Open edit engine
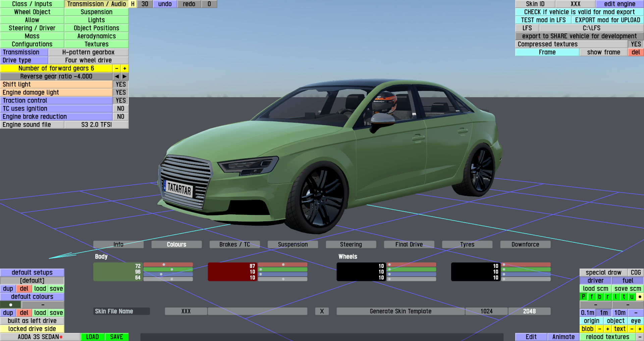 620,4
